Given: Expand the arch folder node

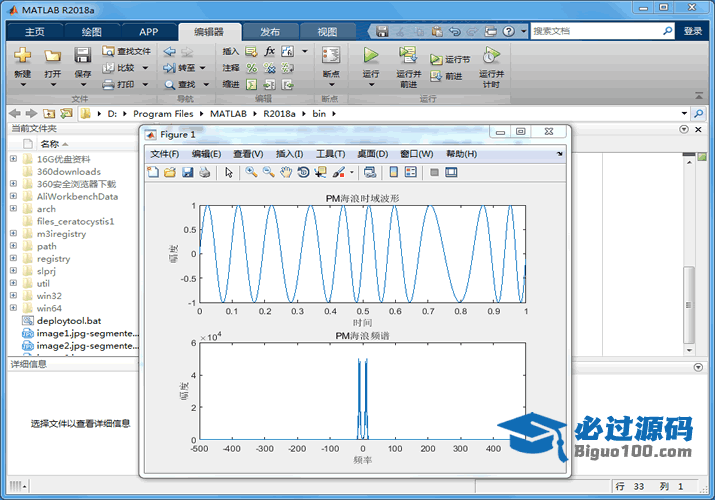Looking at the screenshot, I should click(x=14, y=208).
